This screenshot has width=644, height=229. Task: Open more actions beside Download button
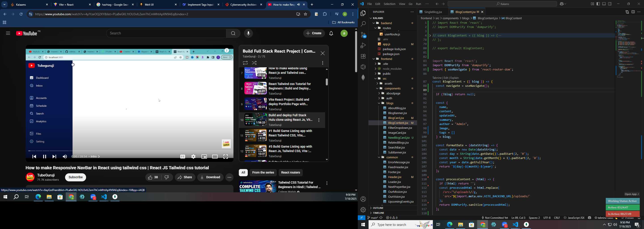[x=229, y=177]
